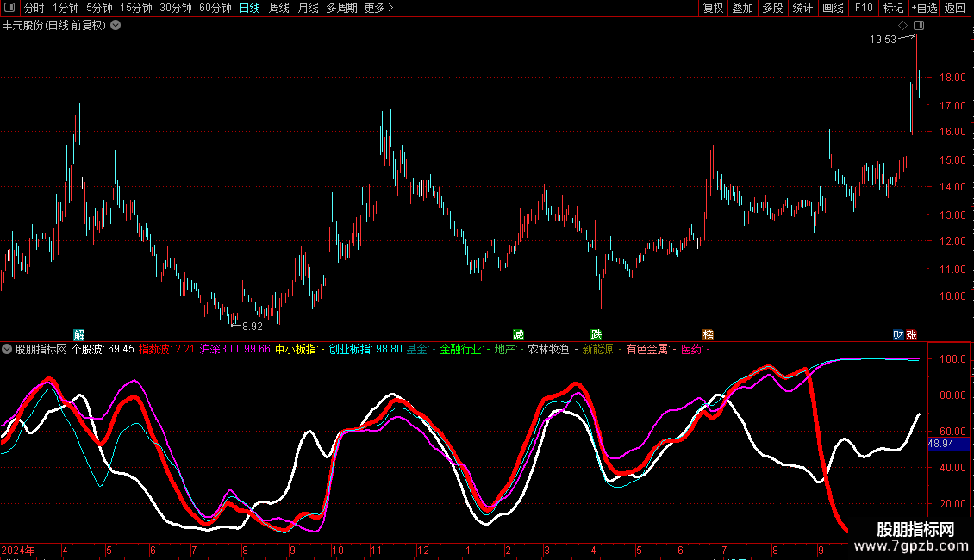Add stock with +自选 button
This screenshot has height=560, width=974.
coord(925,8)
